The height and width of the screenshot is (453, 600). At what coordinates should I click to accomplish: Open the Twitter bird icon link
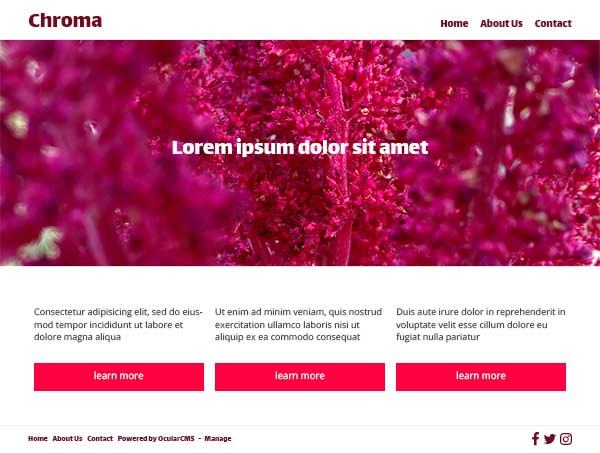click(549, 439)
